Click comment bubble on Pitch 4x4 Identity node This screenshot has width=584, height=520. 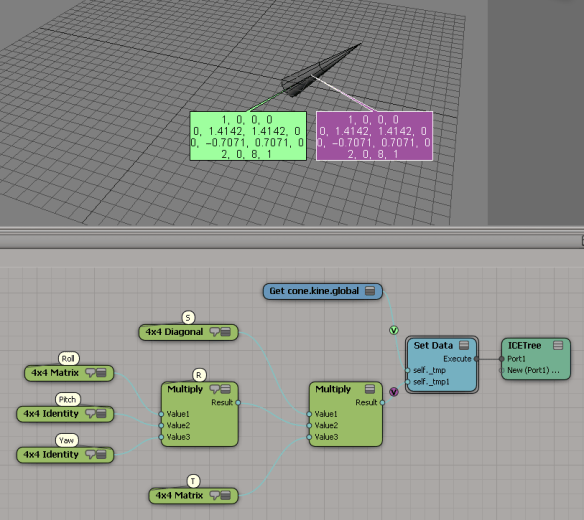click(90, 414)
